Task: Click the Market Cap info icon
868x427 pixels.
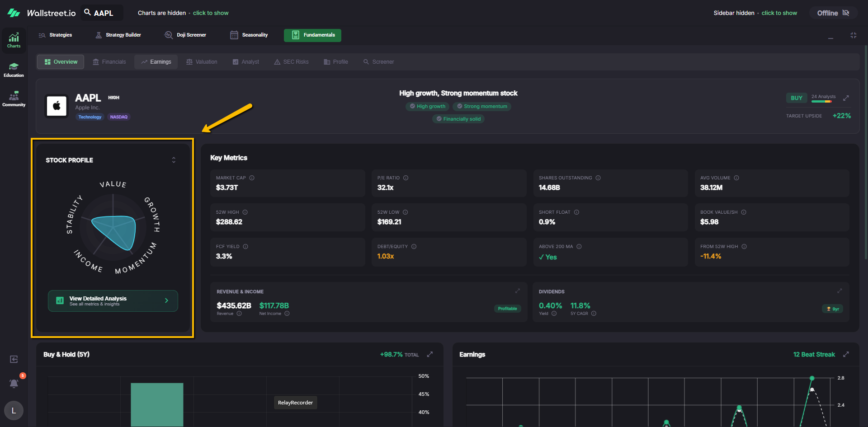Action: pos(252,178)
